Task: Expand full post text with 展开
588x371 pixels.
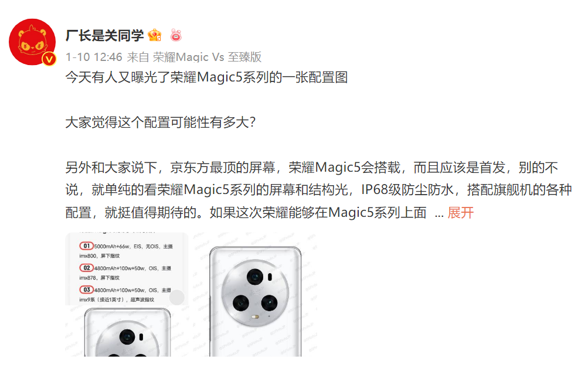Action: (461, 213)
